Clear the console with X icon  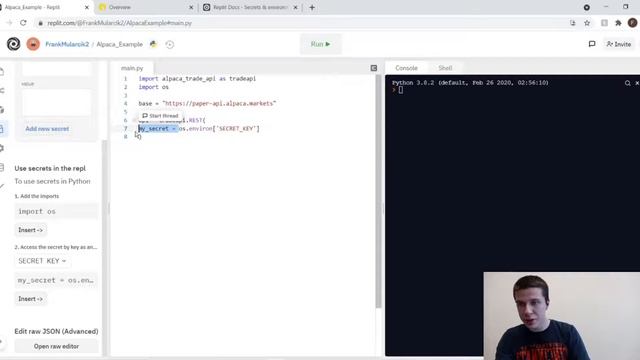[637, 83]
